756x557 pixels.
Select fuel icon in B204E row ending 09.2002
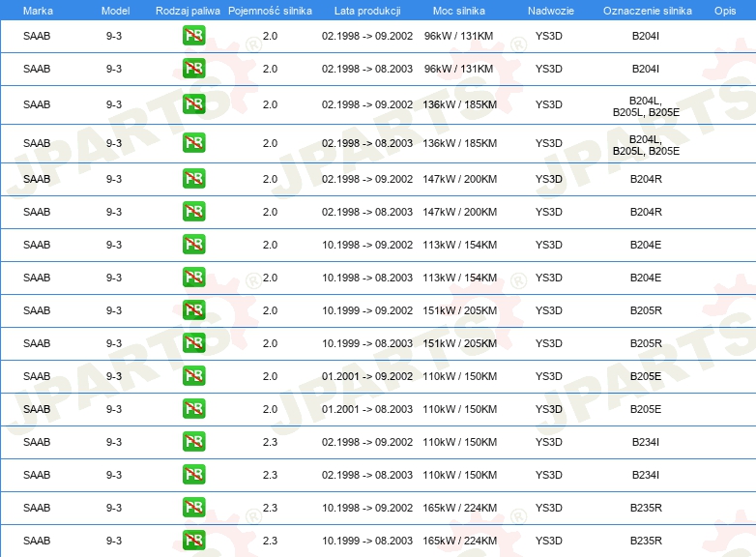(x=193, y=244)
